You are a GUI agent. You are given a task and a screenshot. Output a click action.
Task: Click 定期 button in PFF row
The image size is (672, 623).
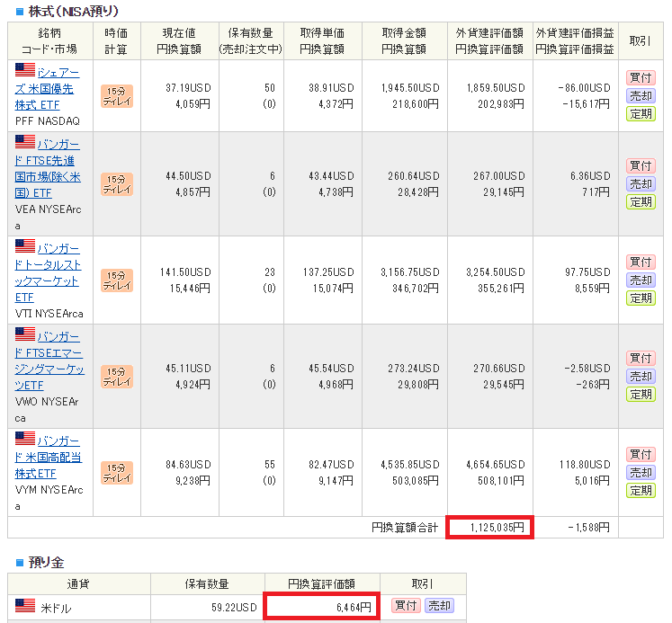pos(641,113)
